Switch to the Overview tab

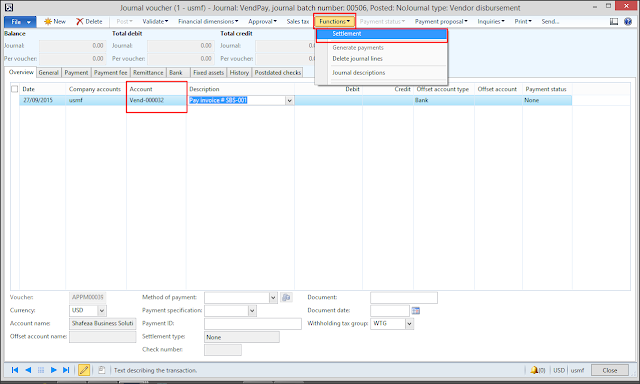pyautogui.click(x=21, y=72)
